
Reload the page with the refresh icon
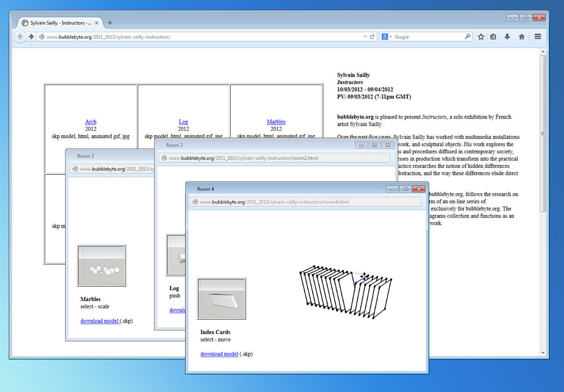[372, 36]
